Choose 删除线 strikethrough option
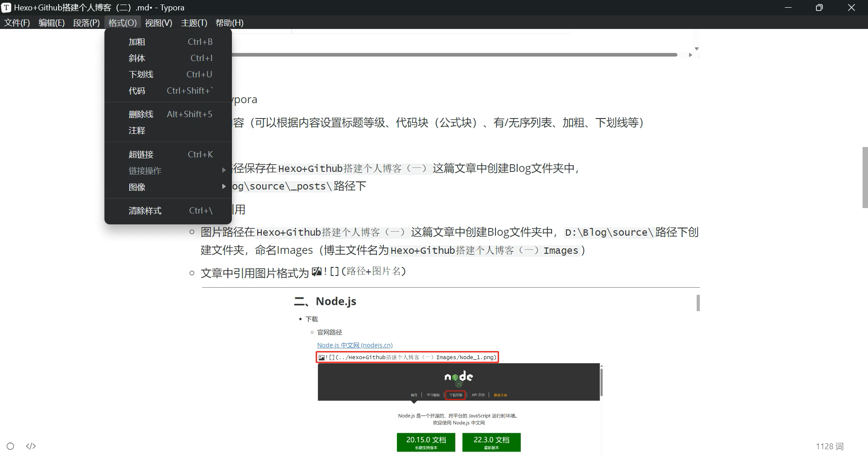This screenshot has width=868, height=456. tap(168, 114)
